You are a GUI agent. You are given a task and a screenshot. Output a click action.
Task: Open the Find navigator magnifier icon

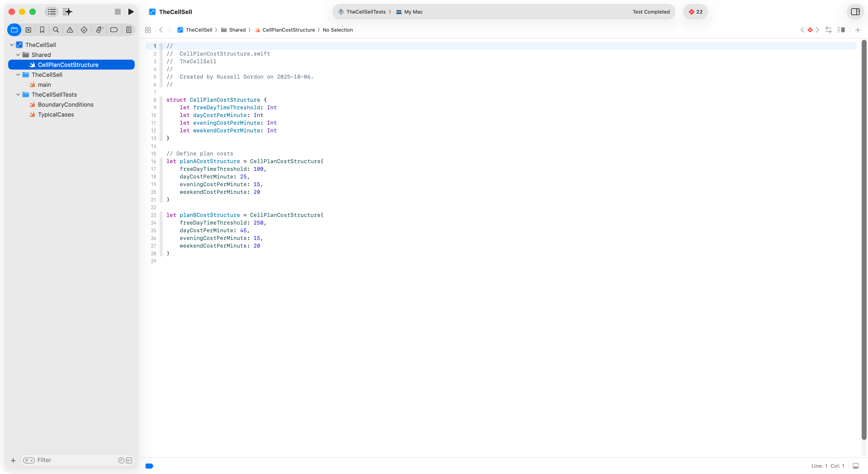tap(56, 30)
